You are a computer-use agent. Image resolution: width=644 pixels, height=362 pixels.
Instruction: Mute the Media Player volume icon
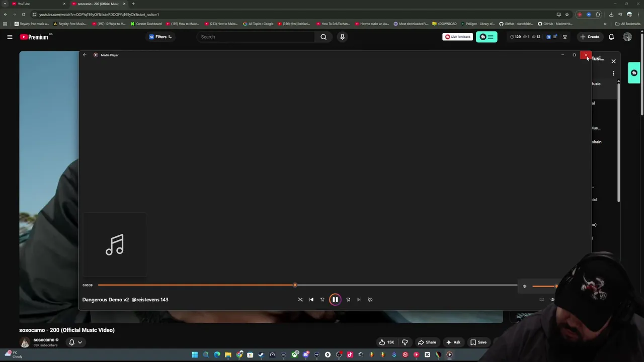[x=524, y=286]
